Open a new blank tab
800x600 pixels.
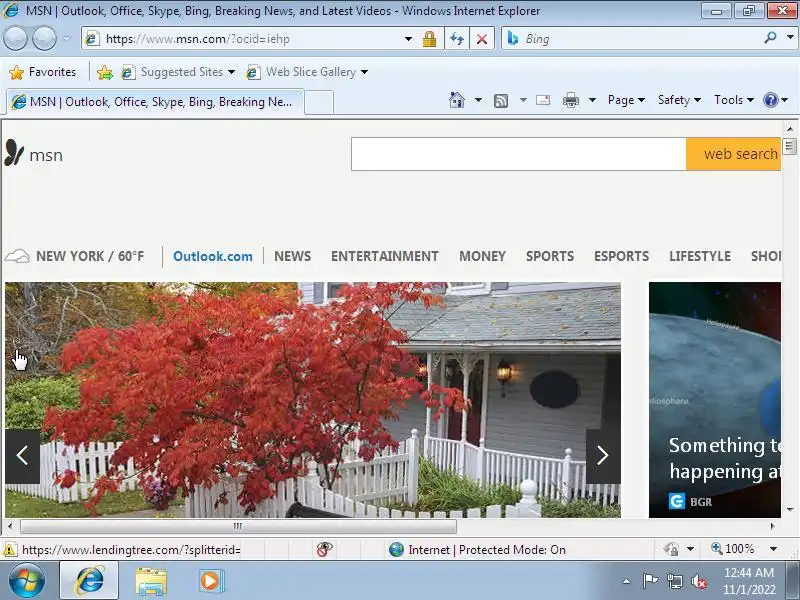coord(319,102)
